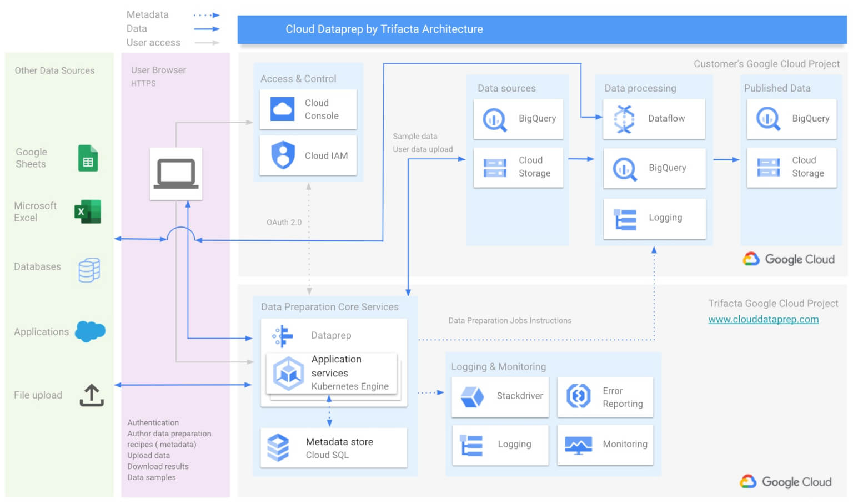
Task: Click the Cloud SQL Metadata store icon
Action: click(x=278, y=448)
